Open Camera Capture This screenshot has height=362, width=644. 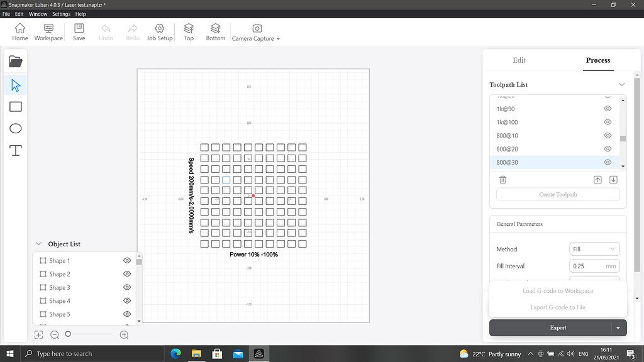(254, 30)
